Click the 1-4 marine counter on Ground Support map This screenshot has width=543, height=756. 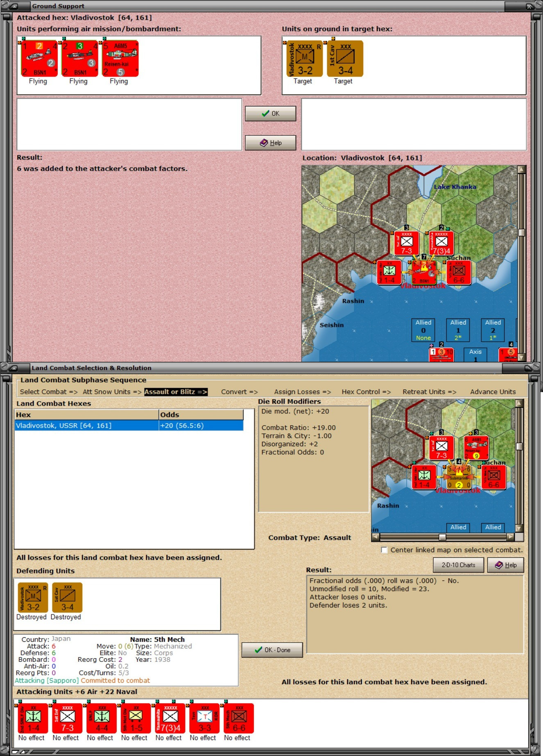point(389,272)
